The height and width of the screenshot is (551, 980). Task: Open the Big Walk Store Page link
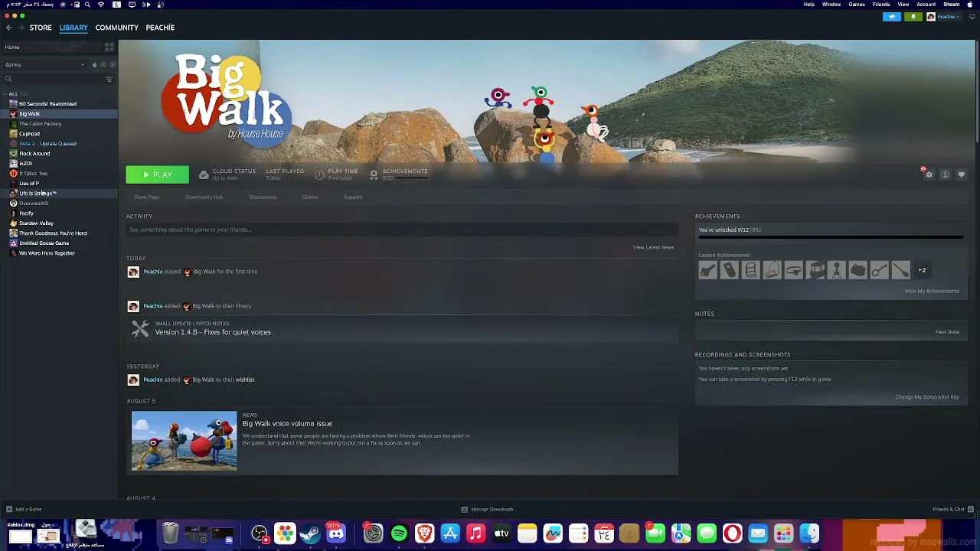[x=147, y=197]
